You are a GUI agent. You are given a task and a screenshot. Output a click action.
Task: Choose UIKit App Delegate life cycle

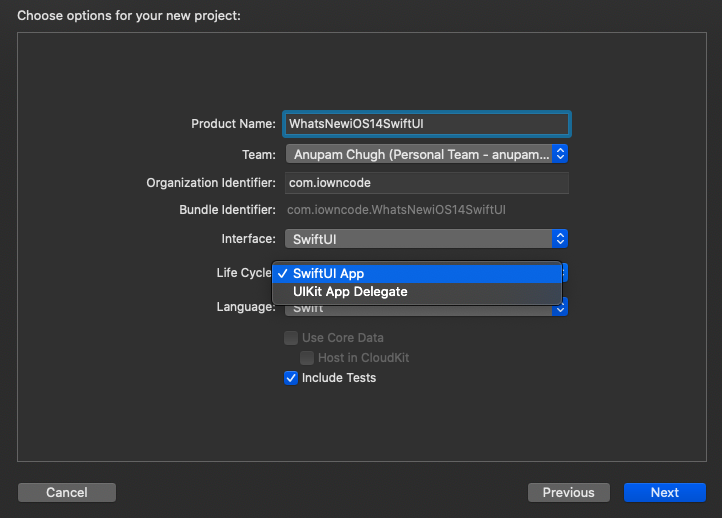click(x=417, y=292)
